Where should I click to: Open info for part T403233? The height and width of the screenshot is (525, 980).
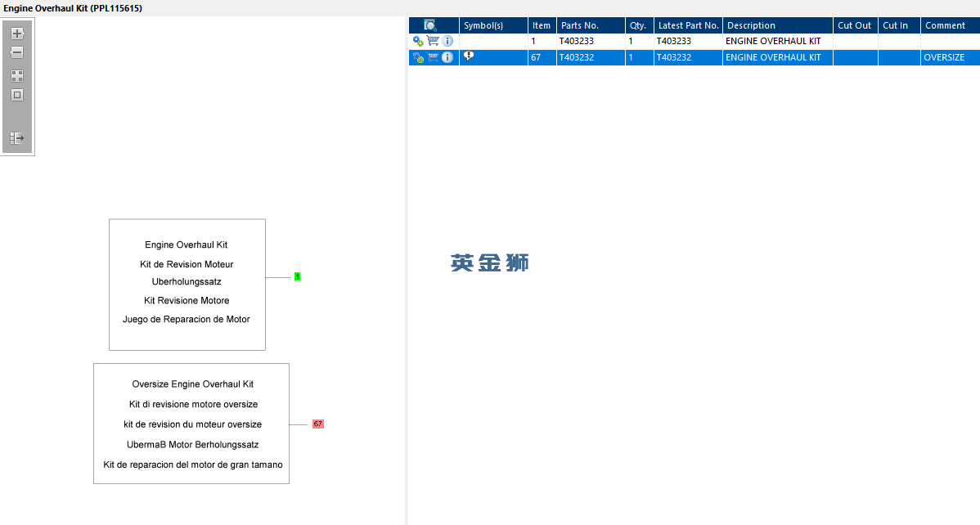[447, 41]
